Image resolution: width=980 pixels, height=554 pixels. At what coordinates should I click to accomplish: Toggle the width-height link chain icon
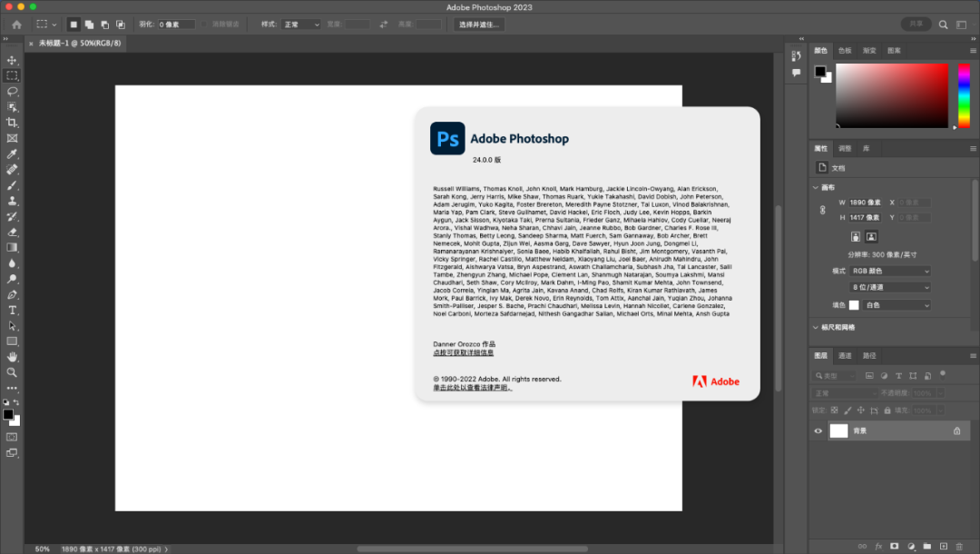click(x=822, y=210)
